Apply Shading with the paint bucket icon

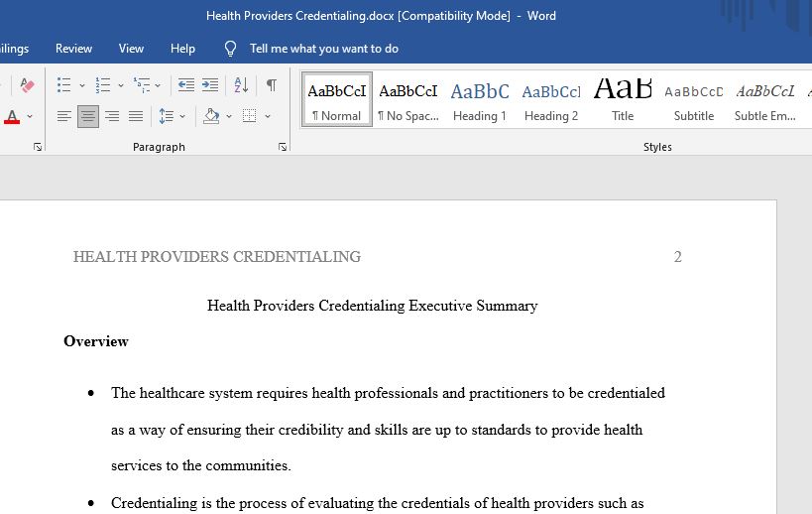[211, 116]
